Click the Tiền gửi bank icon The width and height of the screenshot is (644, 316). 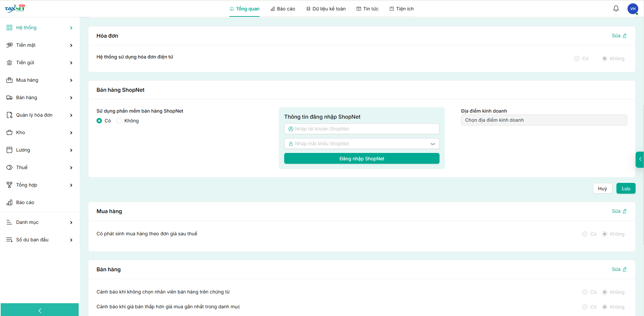click(9, 63)
